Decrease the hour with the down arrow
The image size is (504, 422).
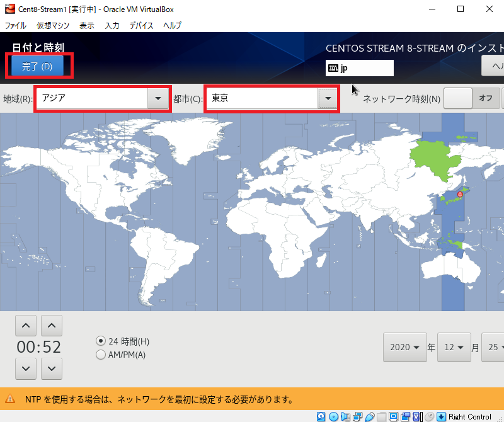click(x=26, y=368)
